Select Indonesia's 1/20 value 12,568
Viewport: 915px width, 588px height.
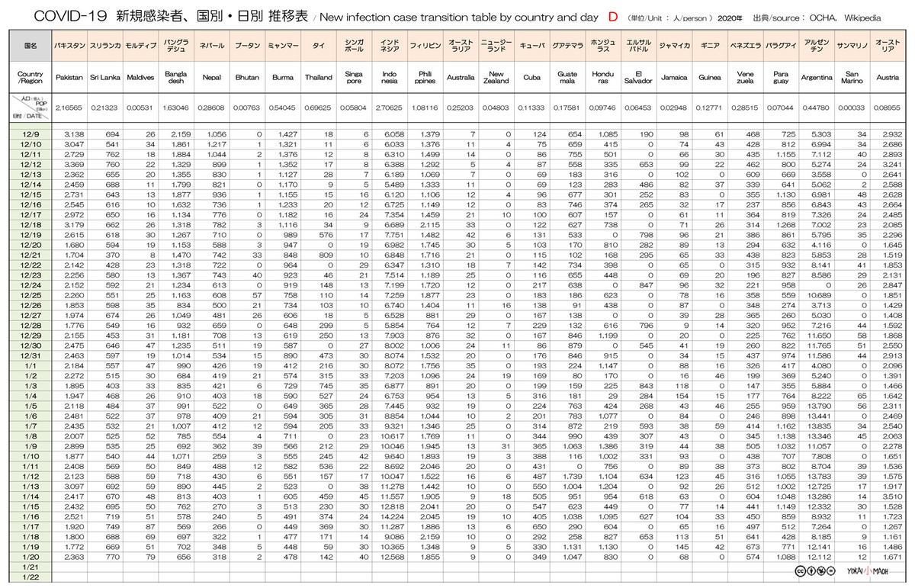[390, 557]
